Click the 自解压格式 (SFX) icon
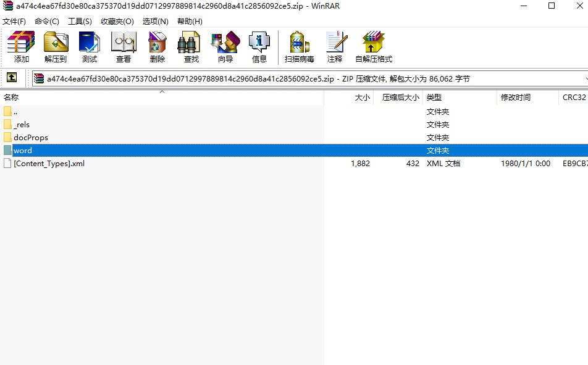The height and width of the screenshot is (365, 588). (374, 47)
